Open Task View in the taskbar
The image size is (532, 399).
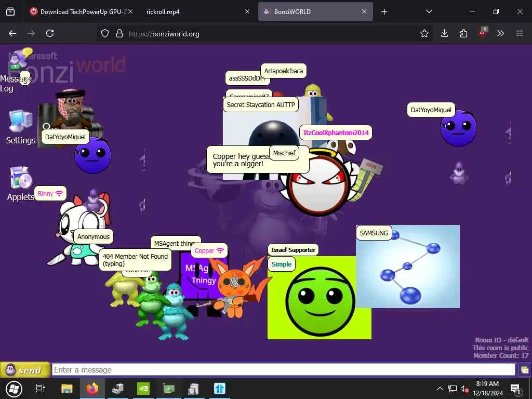41,389
